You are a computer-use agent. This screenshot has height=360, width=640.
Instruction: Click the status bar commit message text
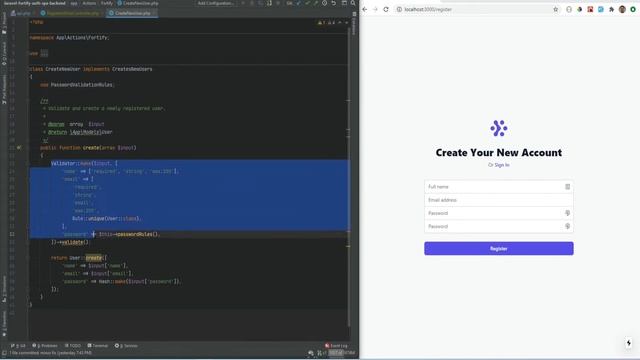pyautogui.click(x=51, y=353)
